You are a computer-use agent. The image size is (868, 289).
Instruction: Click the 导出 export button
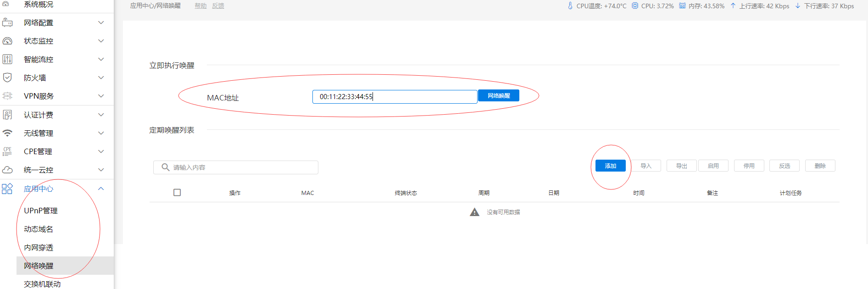point(681,166)
